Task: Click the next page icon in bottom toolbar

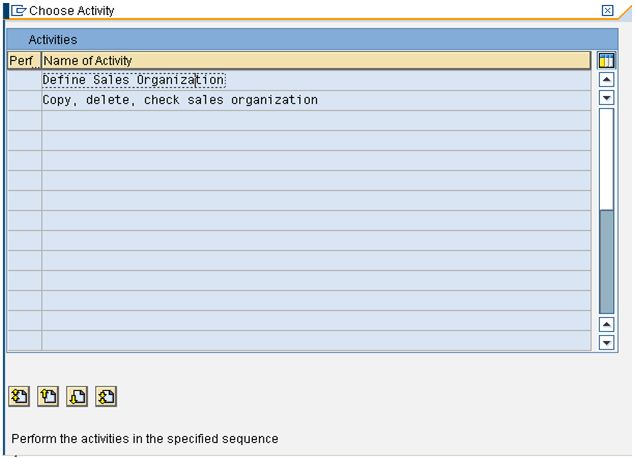Action: [x=77, y=397]
